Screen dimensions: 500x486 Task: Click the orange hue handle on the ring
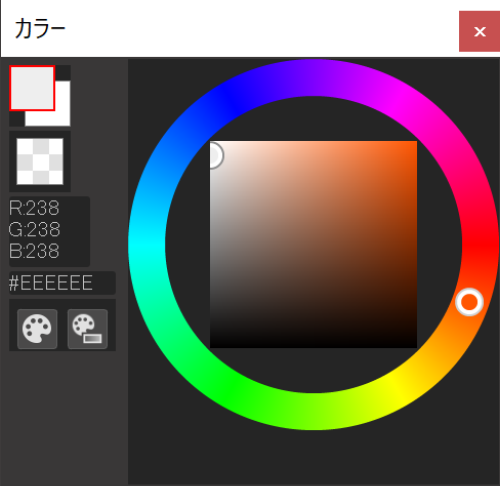(x=469, y=302)
